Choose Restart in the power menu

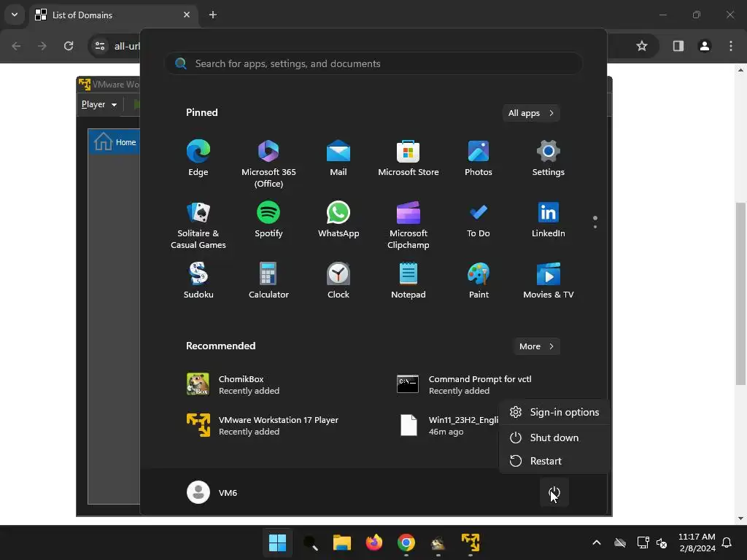[554, 461]
